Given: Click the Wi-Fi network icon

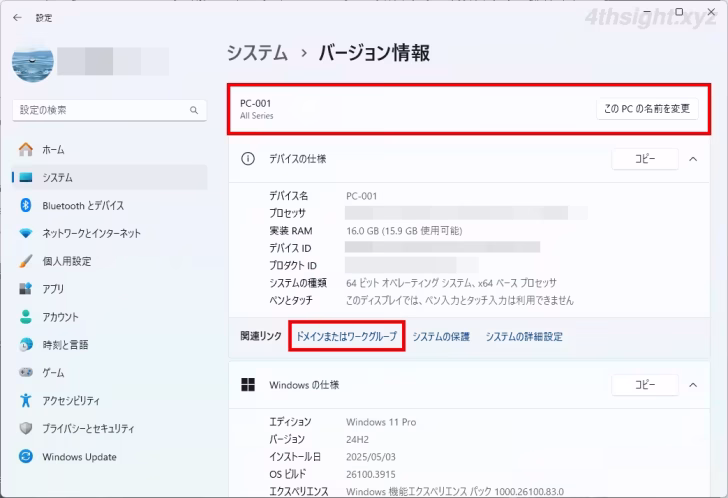Looking at the screenshot, I should pos(26,233).
